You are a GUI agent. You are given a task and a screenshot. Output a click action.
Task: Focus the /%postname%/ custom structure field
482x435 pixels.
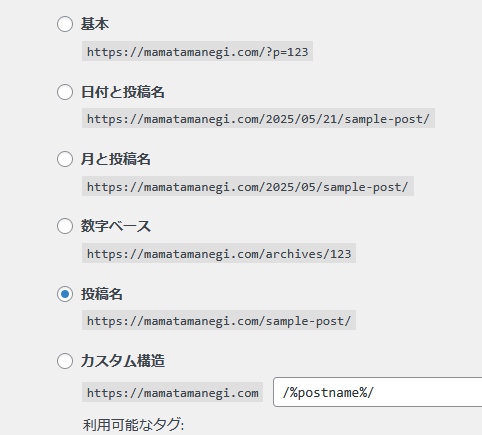[378, 392]
